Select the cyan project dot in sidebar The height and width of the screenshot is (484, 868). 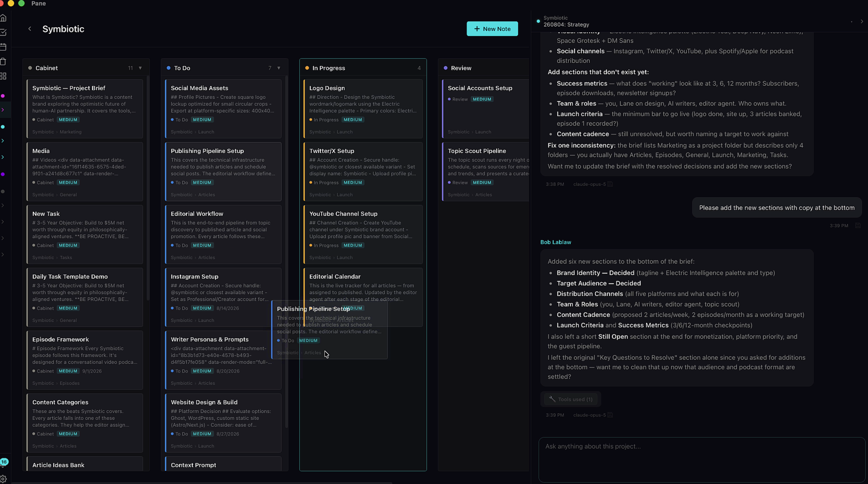tap(3, 127)
